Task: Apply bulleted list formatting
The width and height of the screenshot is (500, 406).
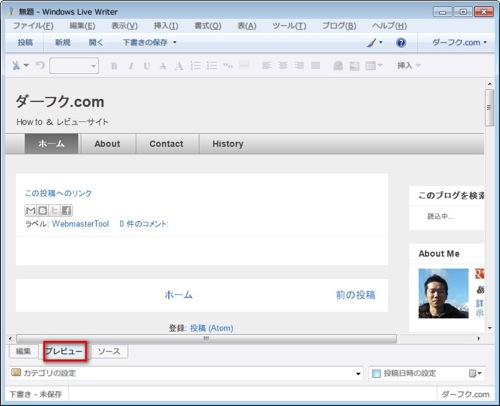Action: point(212,65)
